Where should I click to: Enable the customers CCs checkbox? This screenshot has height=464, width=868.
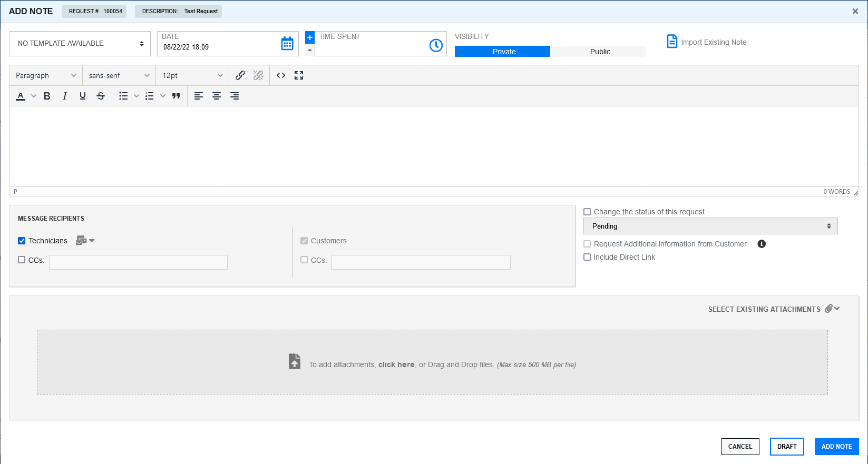[304, 260]
